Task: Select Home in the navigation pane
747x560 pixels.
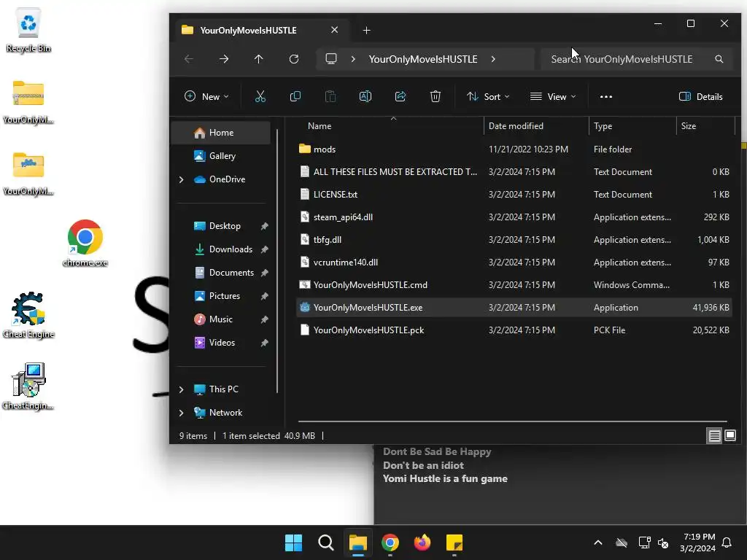Action: click(x=222, y=133)
